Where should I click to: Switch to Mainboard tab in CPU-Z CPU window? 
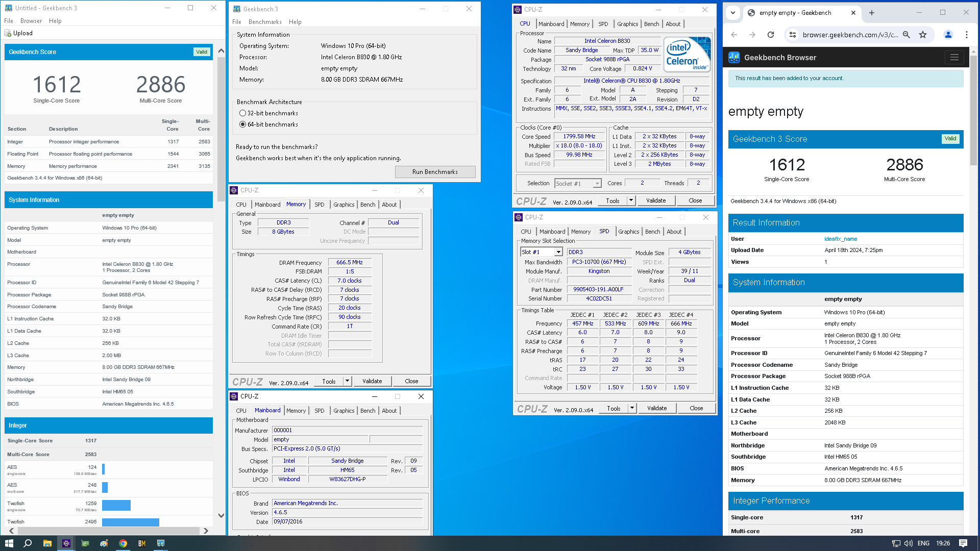point(551,24)
